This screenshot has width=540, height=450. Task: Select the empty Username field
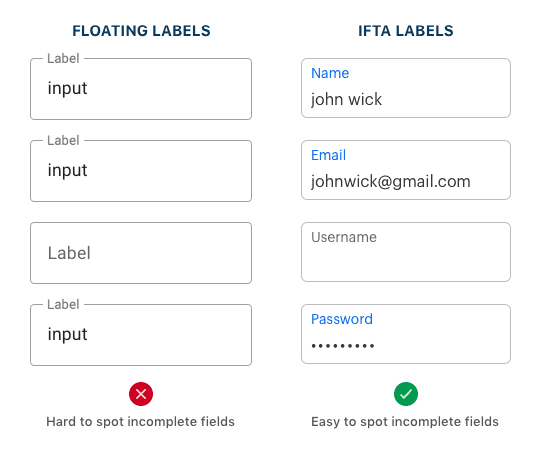pyautogui.click(x=406, y=252)
